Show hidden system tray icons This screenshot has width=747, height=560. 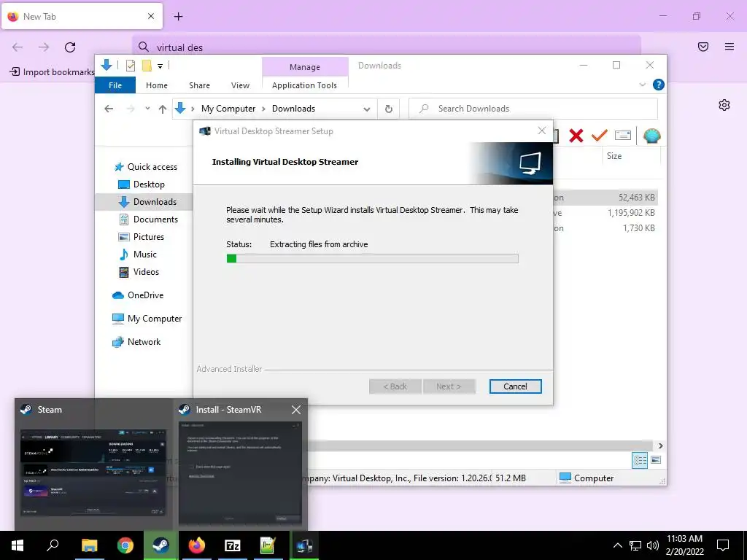617,545
